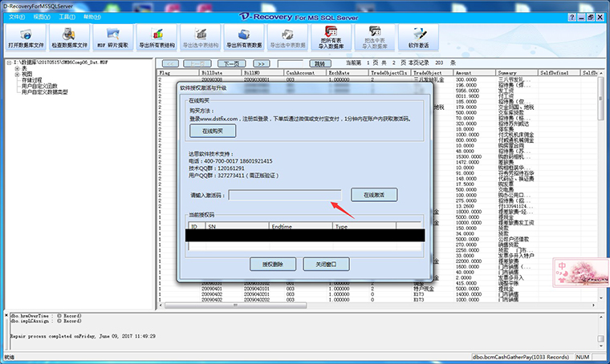Click the TradeObjectCls column header
Screen dimensions: 610x364
[390, 73]
